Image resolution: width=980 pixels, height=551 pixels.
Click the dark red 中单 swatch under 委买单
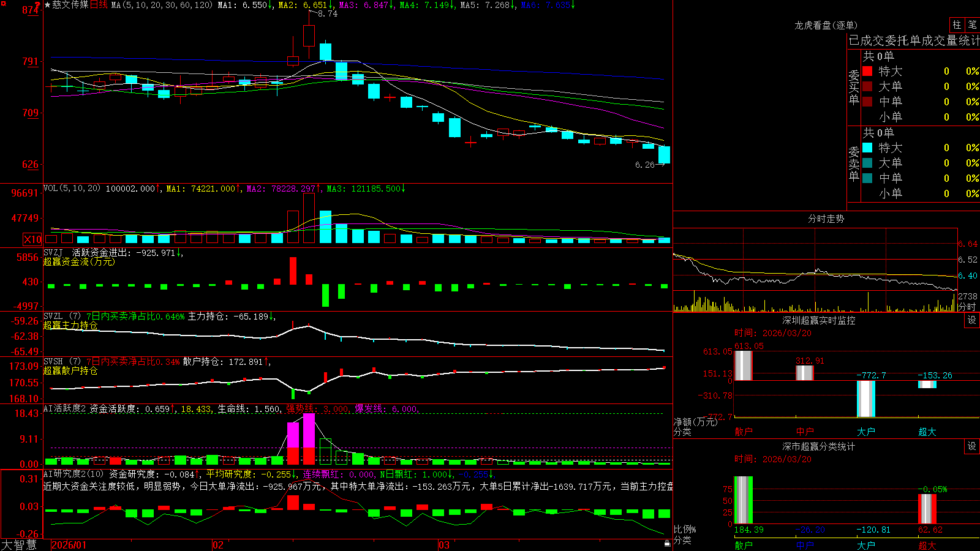pos(867,102)
